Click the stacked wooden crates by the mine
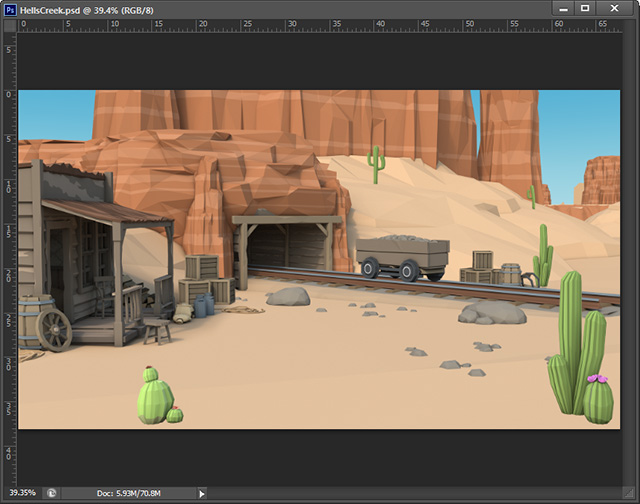Screen dimensions: 640x504 click(x=202, y=278)
